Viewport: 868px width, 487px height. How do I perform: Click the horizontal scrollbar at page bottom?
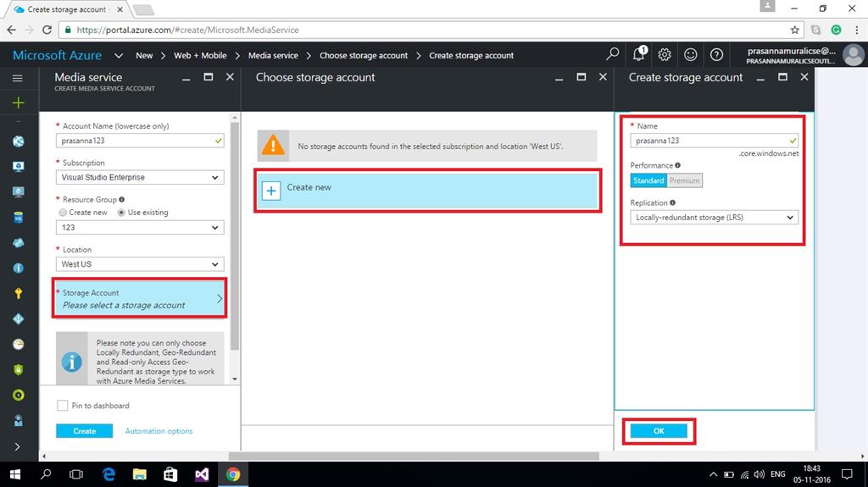[x=414, y=456]
